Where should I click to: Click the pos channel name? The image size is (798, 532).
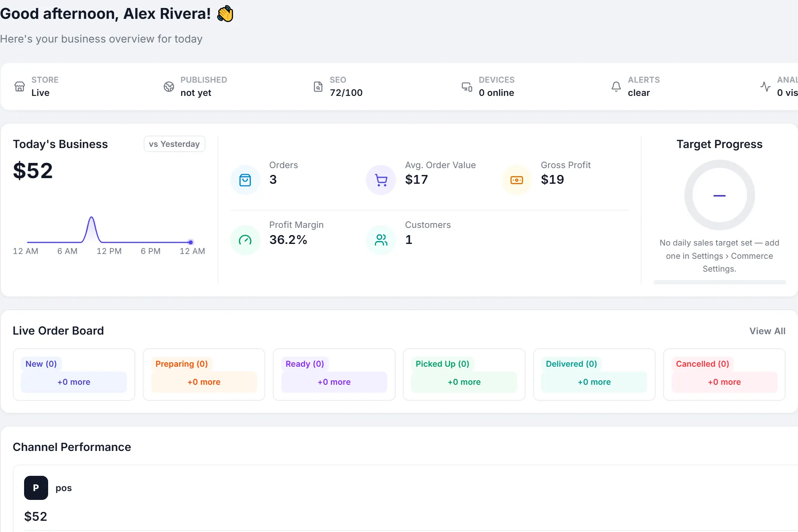pos(63,488)
